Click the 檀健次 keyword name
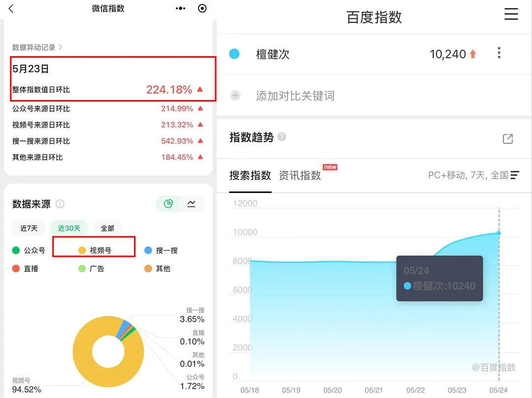 (272, 54)
